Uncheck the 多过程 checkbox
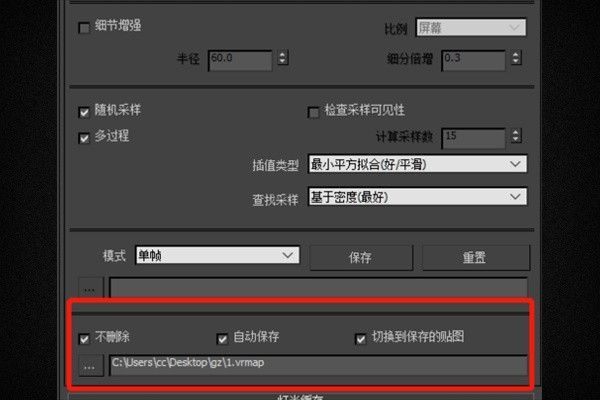The image size is (600, 400). click(x=84, y=138)
